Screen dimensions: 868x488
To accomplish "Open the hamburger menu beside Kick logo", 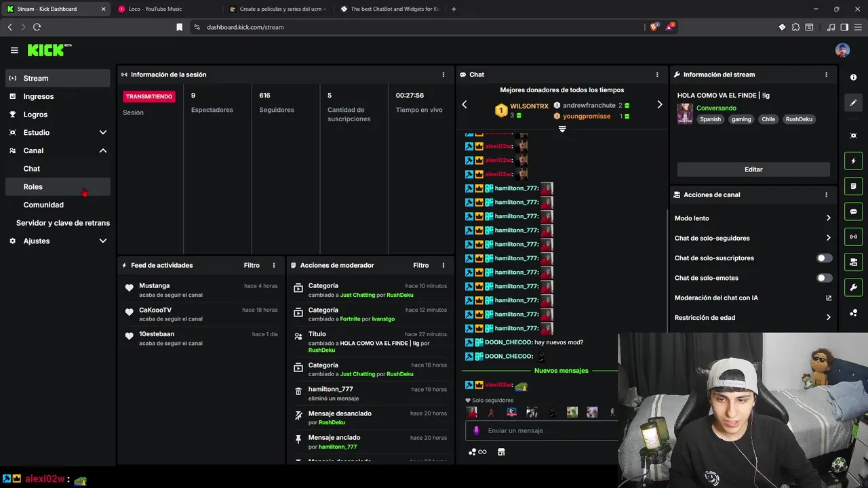I will pyautogui.click(x=14, y=50).
